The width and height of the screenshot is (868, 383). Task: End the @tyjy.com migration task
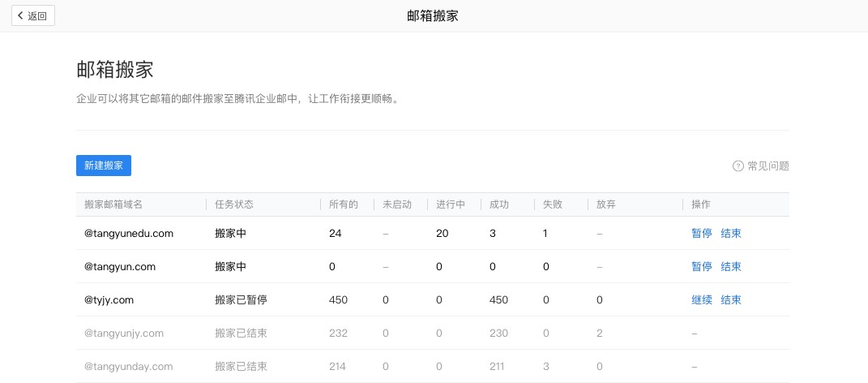pyautogui.click(x=731, y=299)
